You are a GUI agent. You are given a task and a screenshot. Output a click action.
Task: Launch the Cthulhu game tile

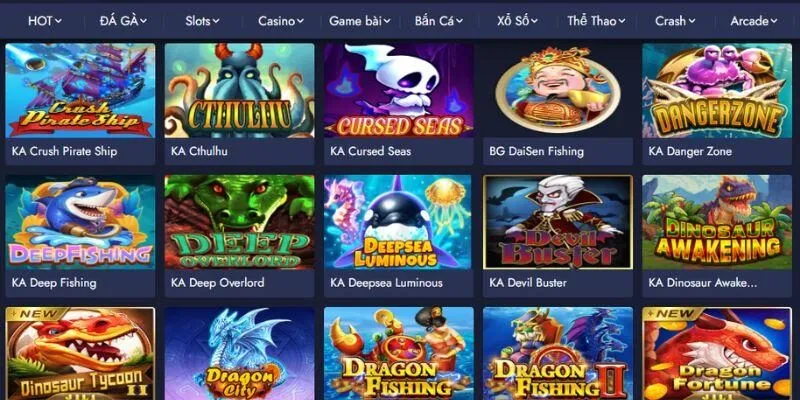(239, 90)
